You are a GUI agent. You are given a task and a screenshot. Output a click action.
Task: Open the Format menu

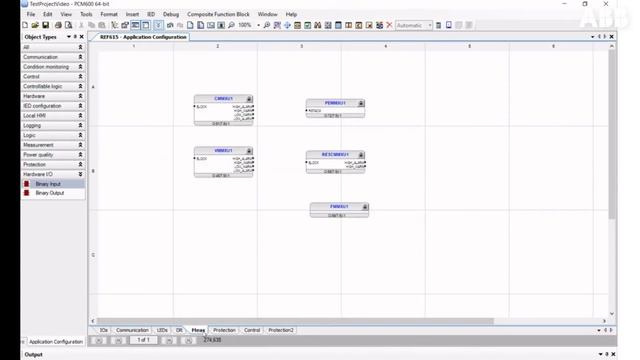(x=109, y=14)
